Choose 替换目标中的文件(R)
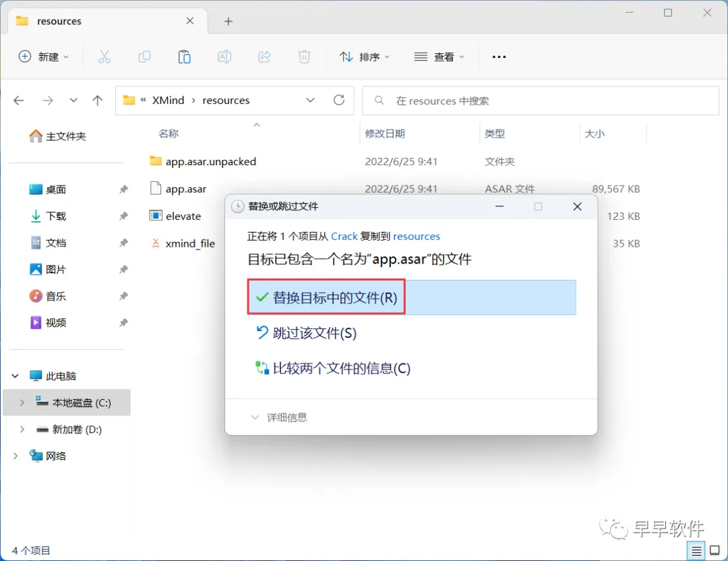This screenshot has height=561, width=728. (x=412, y=297)
